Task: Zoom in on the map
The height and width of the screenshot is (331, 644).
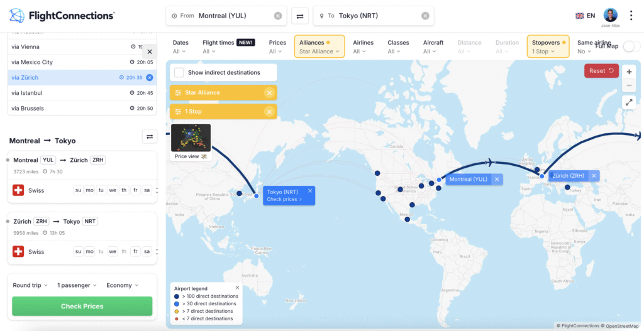Action: [x=630, y=72]
